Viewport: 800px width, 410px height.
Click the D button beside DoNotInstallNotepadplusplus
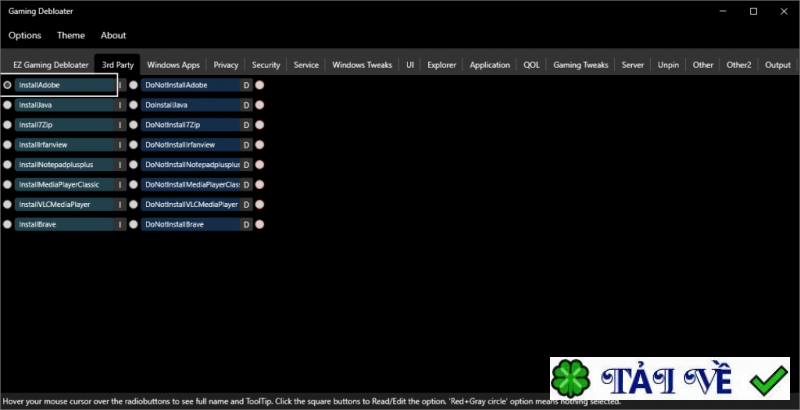(246, 165)
